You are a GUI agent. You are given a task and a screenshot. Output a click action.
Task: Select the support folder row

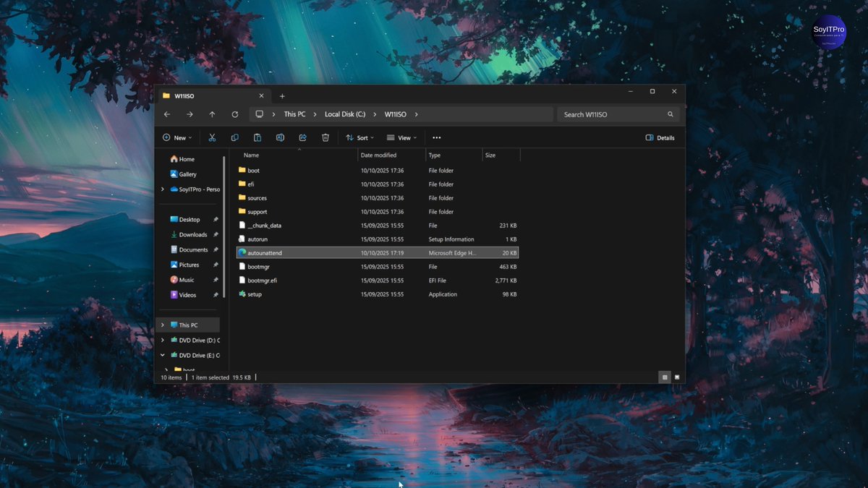click(x=378, y=211)
